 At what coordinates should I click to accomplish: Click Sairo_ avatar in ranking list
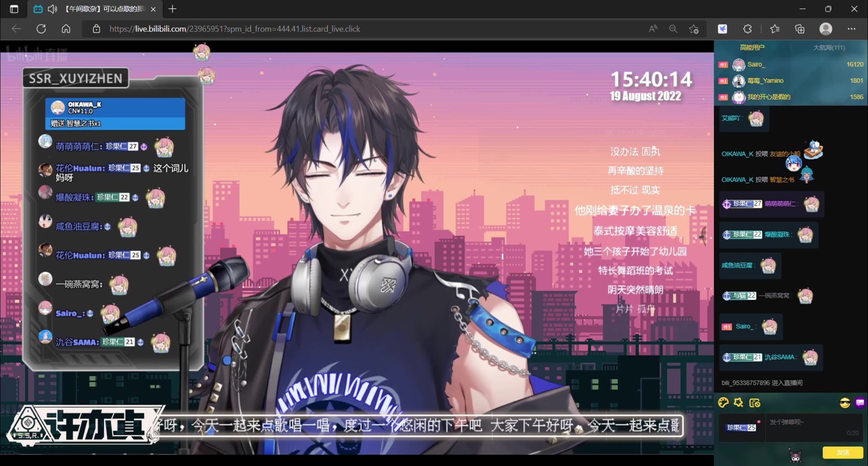[739, 64]
